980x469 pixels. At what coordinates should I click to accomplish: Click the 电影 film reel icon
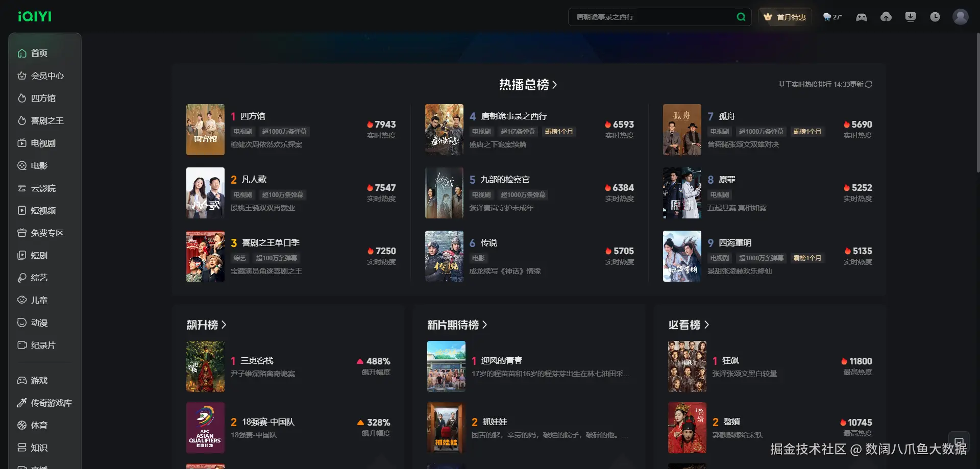pyautogui.click(x=22, y=165)
